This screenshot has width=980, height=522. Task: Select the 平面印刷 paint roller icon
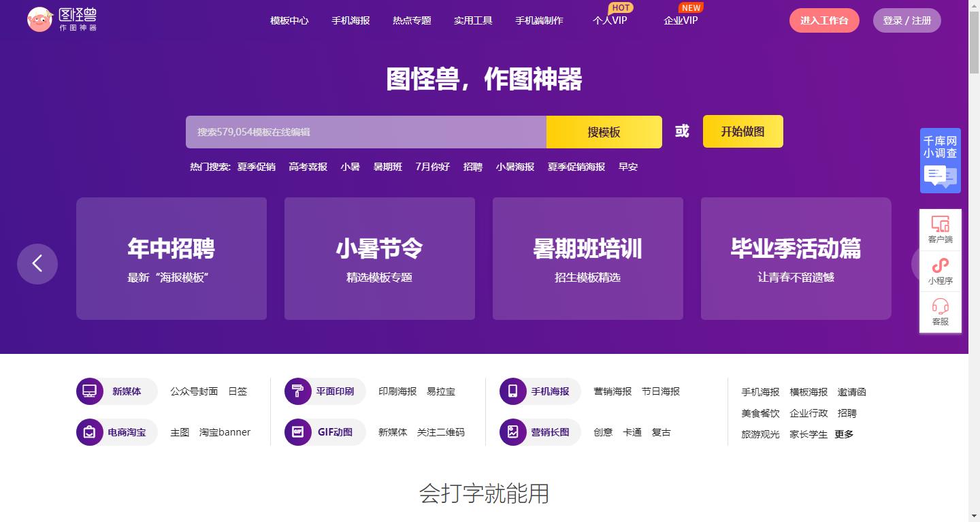[297, 391]
